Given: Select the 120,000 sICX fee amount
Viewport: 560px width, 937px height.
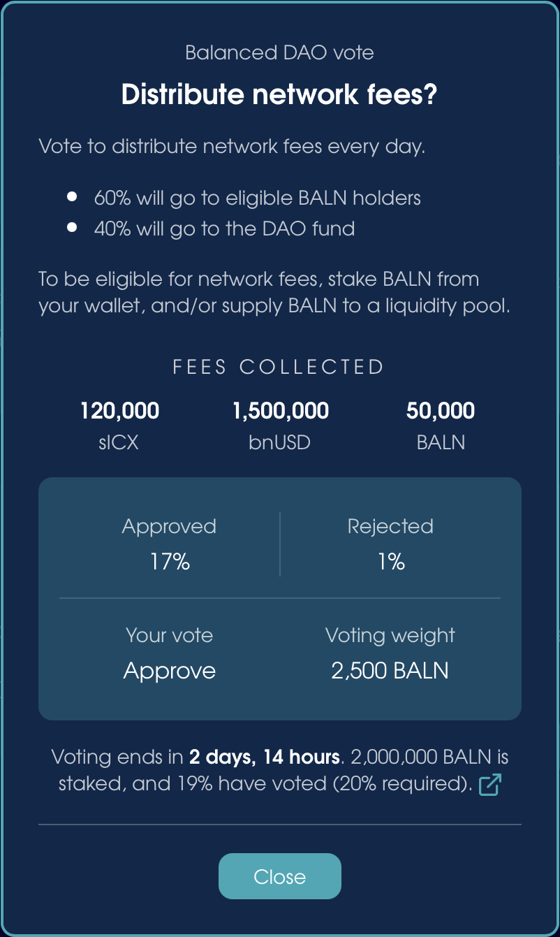Looking at the screenshot, I should pyautogui.click(x=119, y=411).
